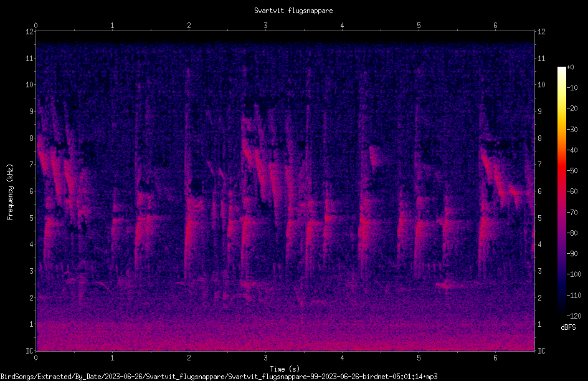Click the "Frequency (kHz)" axis label
Screen dimensions: 588x381
click(10, 192)
